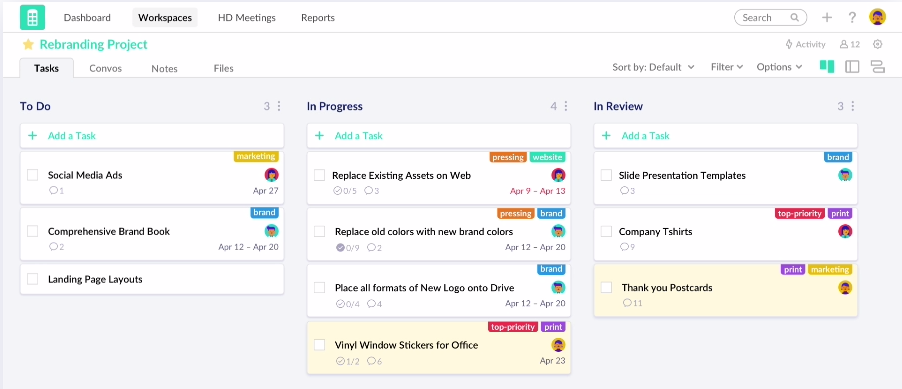Click the Social Media Ads comment icon
Image resolution: width=902 pixels, height=389 pixels.
[x=53, y=190]
